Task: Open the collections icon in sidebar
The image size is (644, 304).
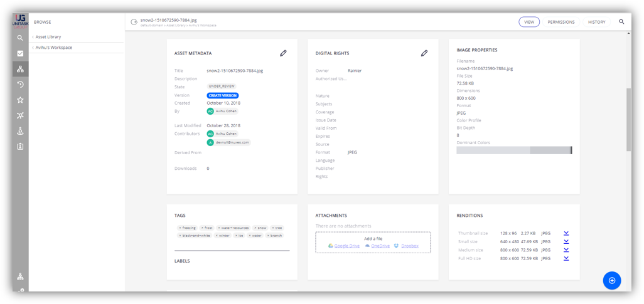Action: tap(20, 115)
